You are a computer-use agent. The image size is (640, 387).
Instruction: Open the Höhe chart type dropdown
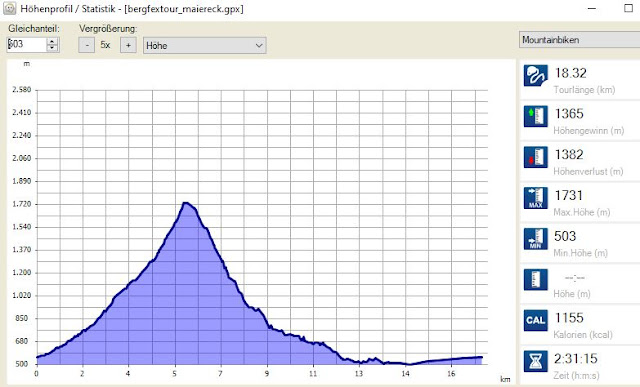[x=204, y=45]
